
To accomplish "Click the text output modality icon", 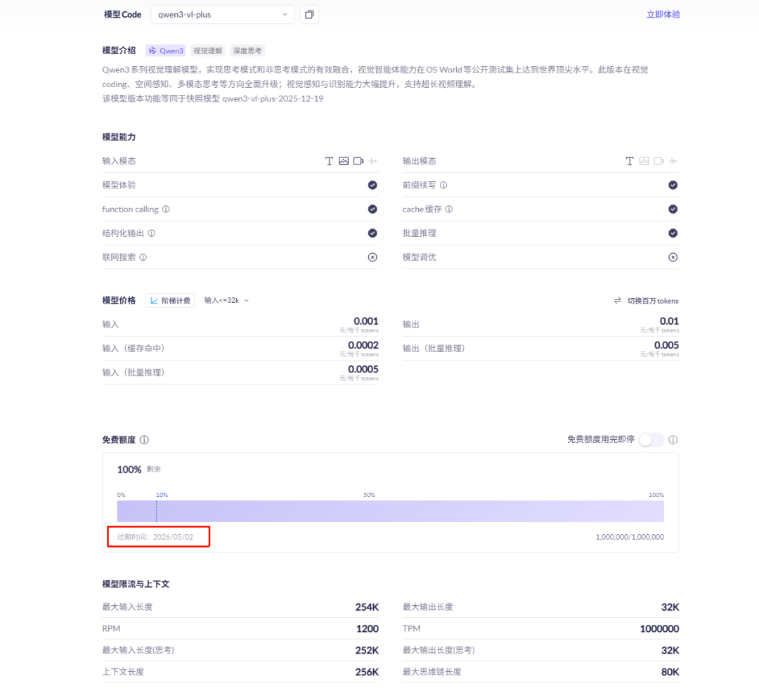I will [x=630, y=161].
